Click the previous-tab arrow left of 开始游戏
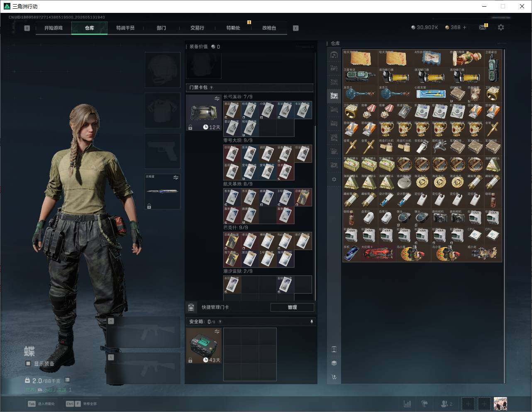This screenshot has width=532, height=412. click(27, 28)
